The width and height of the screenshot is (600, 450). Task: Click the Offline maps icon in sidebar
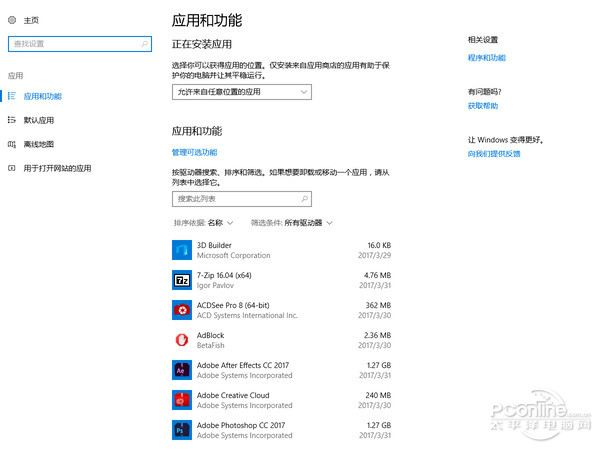click(12, 144)
